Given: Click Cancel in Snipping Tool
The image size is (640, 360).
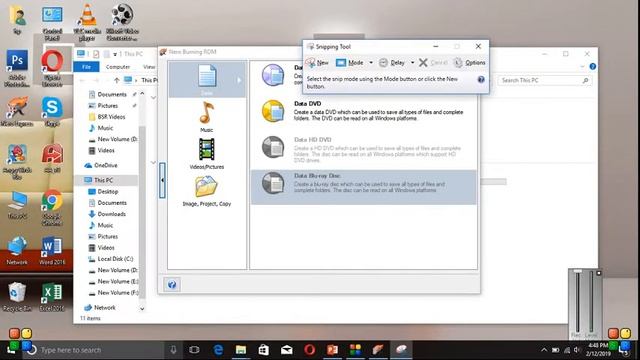Looking at the screenshot, I should 433,62.
